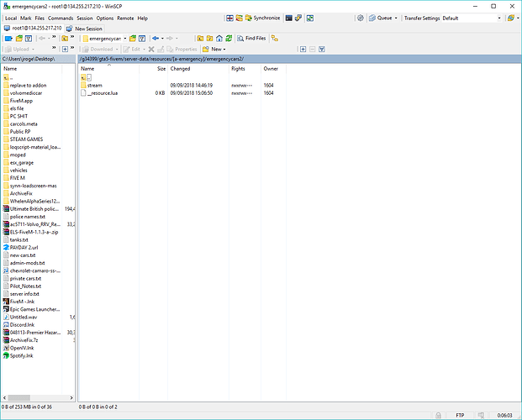Select the stream folder in remote panel

pyautogui.click(x=94, y=86)
